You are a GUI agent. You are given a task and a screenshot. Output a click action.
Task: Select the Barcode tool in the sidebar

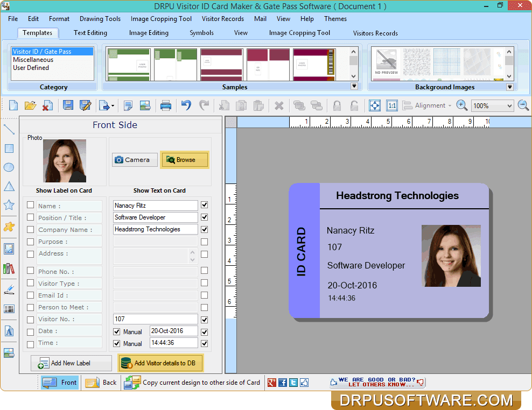9,309
